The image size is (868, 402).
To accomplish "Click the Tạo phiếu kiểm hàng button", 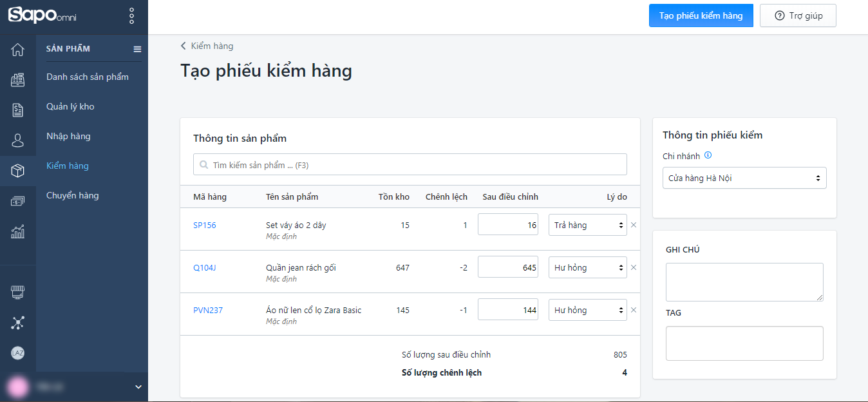I will (701, 16).
